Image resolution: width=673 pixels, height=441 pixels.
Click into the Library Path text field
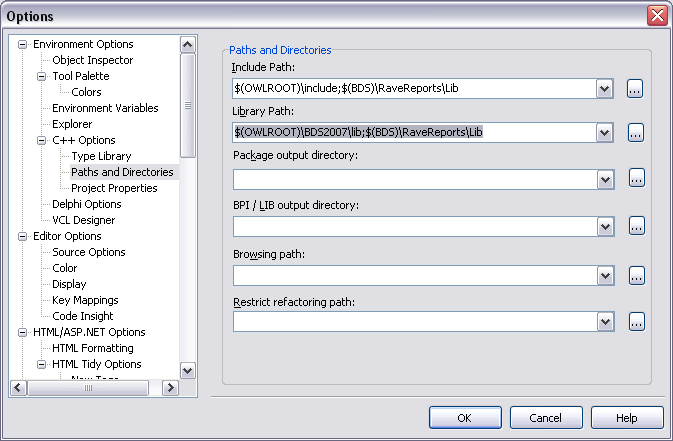pyautogui.click(x=414, y=133)
